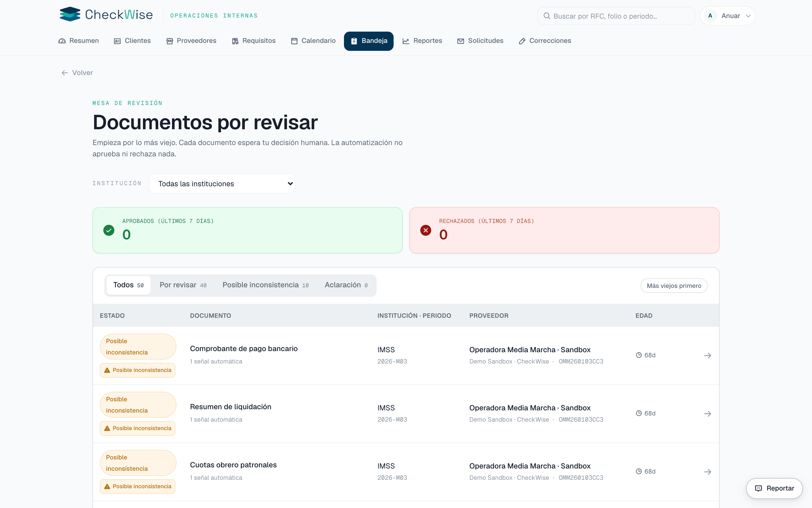The width and height of the screenshot is (812, 508).
Task: Click the Bandeja nav button
Action: 369,41
